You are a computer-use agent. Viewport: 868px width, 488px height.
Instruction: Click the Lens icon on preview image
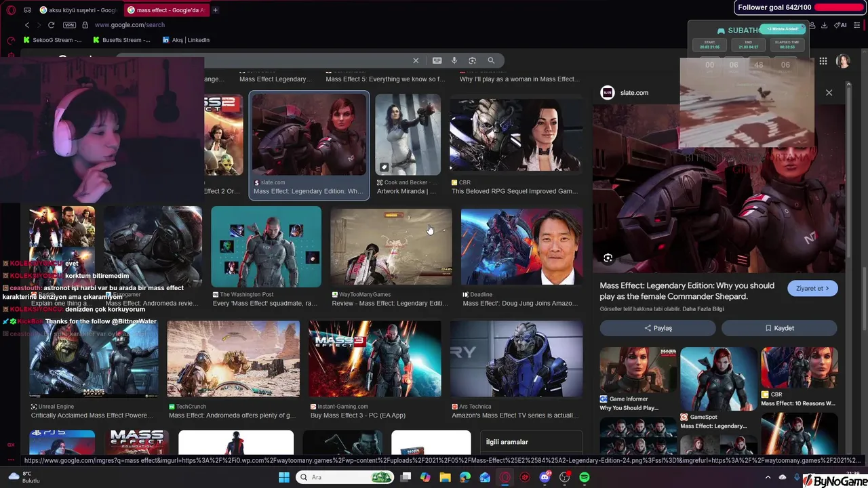pos(608,258)
